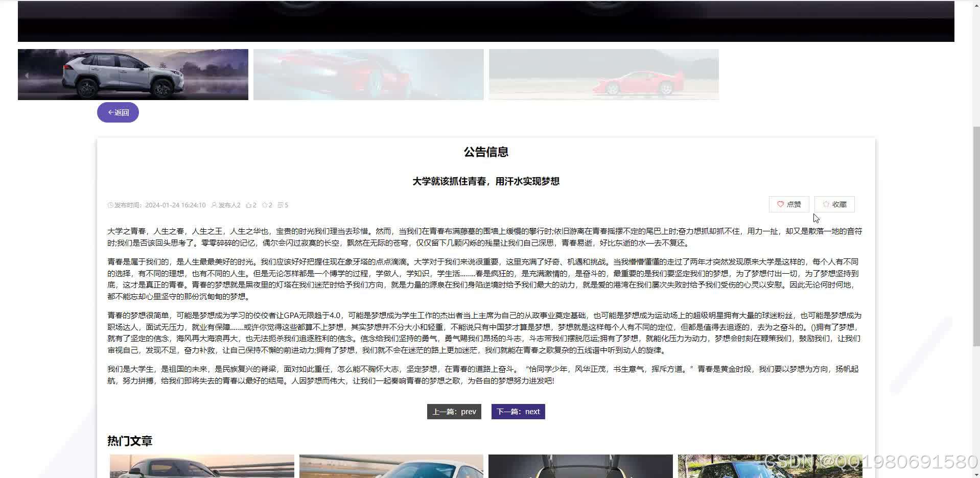This screenshot has width=980, height=478.
Task: Click the thumbs-up count icon showing 2
Action: (249, 205)
